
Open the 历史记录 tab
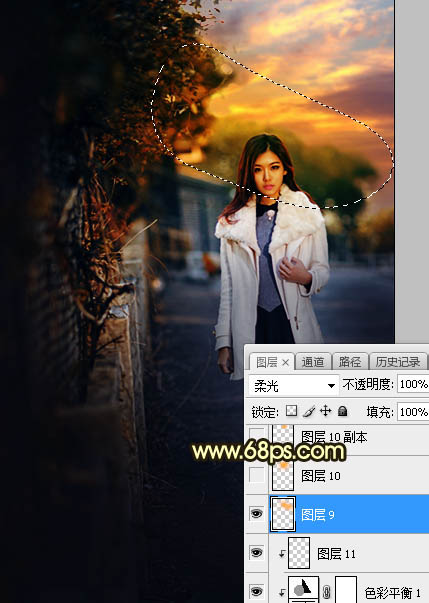(398, 362)
